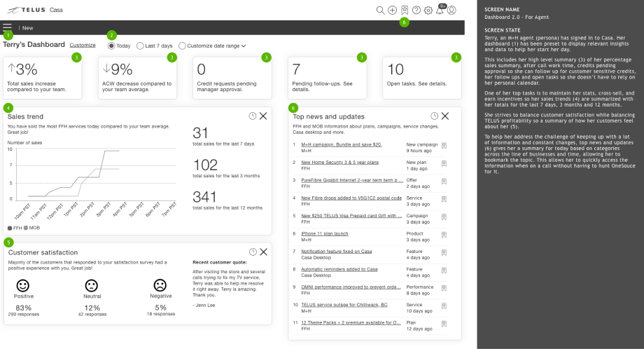
Task: Open the help question mark icon
Action: pos(416,11)
